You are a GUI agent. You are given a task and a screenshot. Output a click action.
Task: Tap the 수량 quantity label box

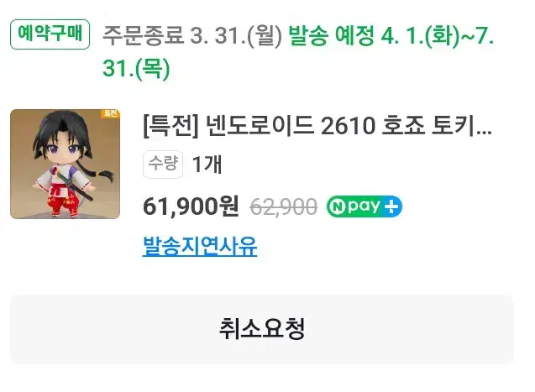163,165
